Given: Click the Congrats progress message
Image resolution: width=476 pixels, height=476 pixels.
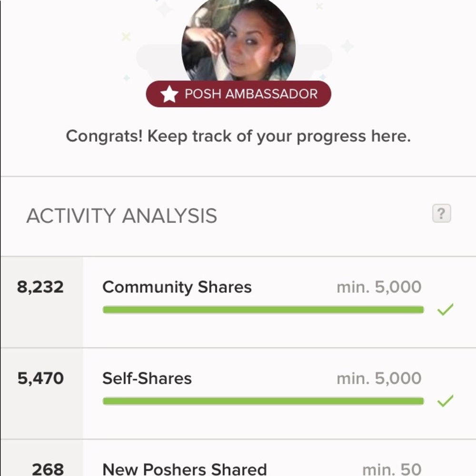Looking at the screenshot, I should pos(238,137).
